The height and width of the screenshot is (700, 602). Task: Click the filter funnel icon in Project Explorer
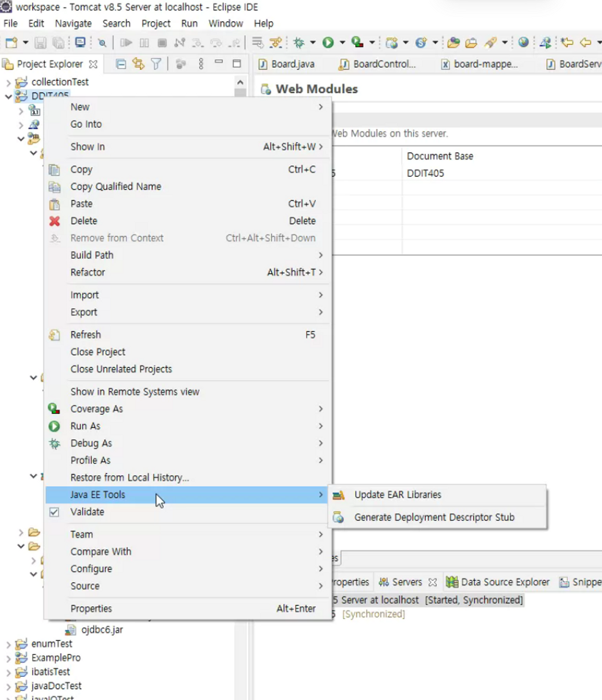click(x=156, y=64)
